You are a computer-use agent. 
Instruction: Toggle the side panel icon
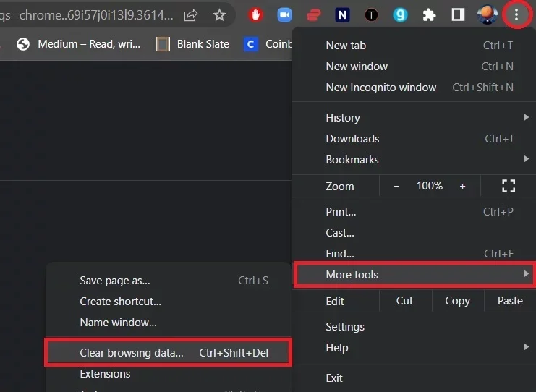click(x=458, y=14)
